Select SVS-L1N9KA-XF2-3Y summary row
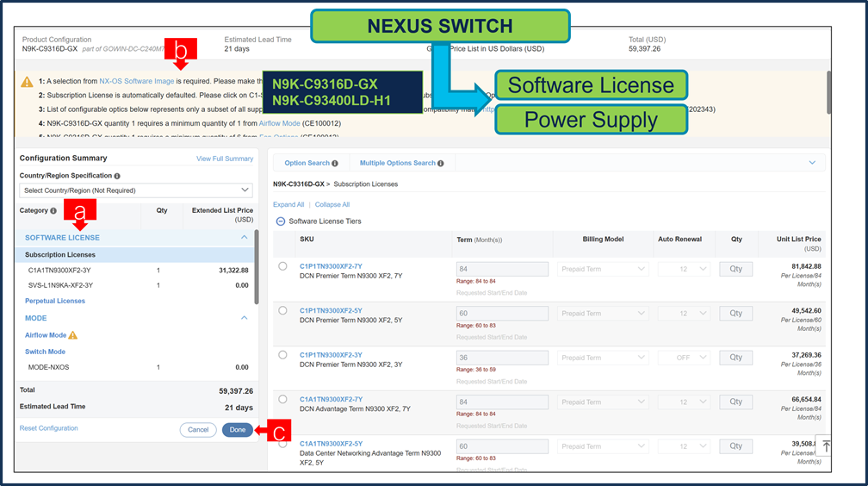The image size is (868, 486). click(136, 285)
